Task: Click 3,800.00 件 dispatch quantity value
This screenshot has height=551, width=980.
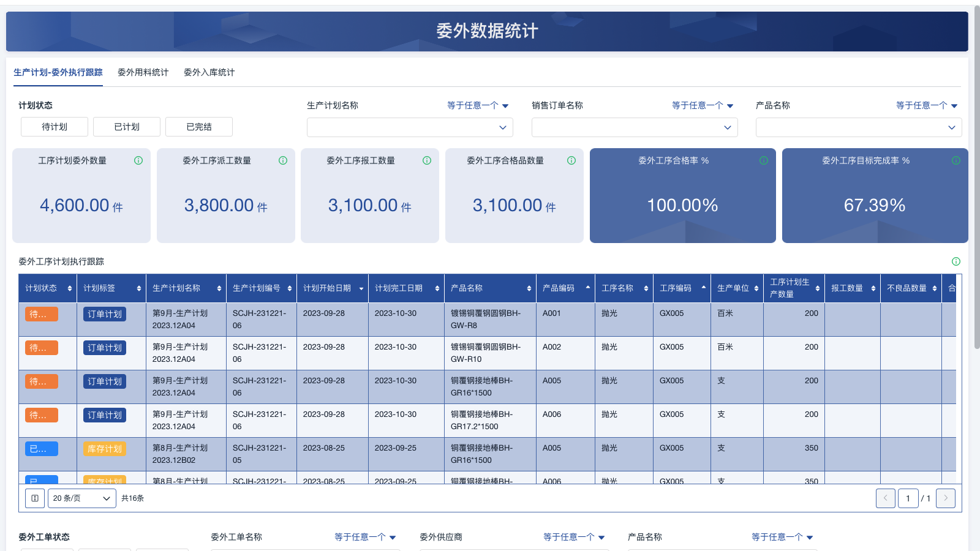Action: click(x=226, y=205)
